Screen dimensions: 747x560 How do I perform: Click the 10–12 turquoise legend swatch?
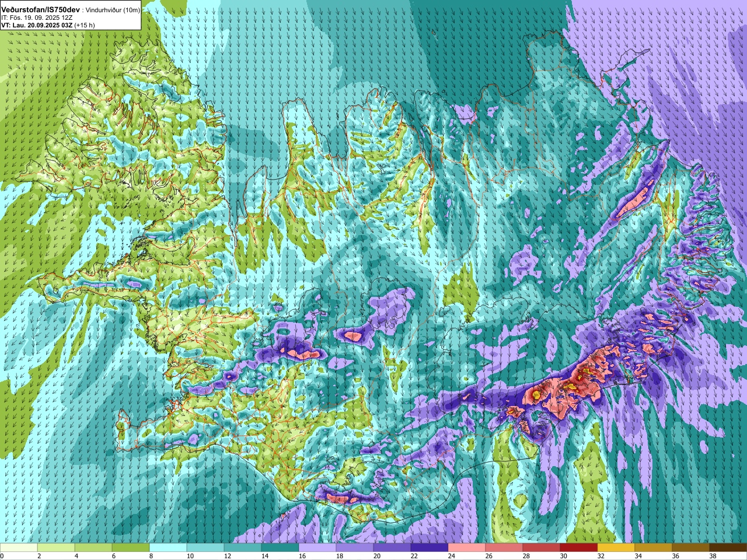[205, 548]
